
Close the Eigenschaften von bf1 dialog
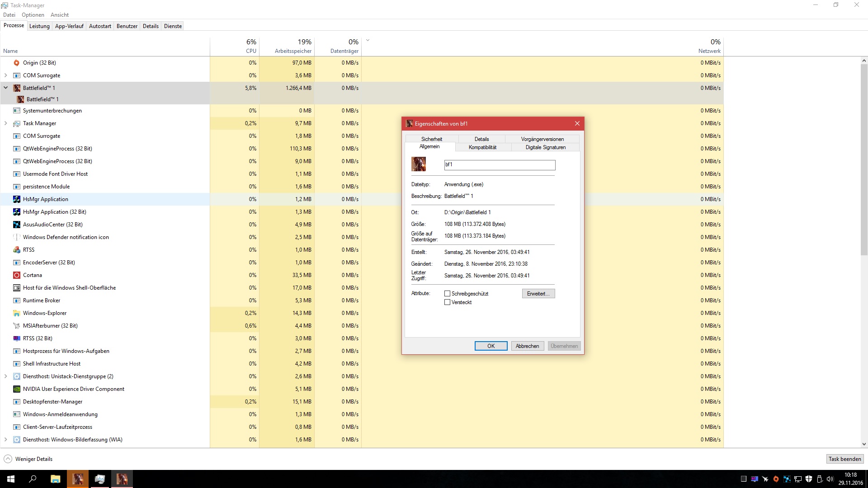(577, 123)
